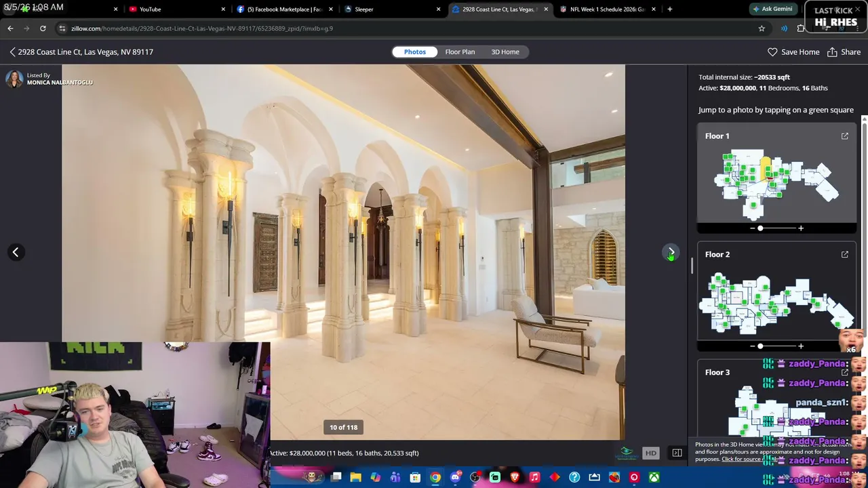868x488 pixels.
Task: Switch to the Facebook Marketplace tab
Action: coord(283,9)
